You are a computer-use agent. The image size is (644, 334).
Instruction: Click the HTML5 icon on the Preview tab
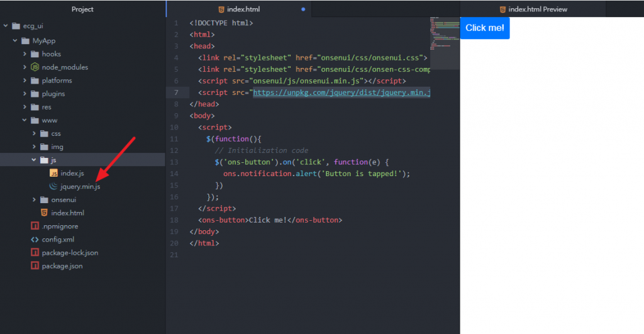click(502, 9)
